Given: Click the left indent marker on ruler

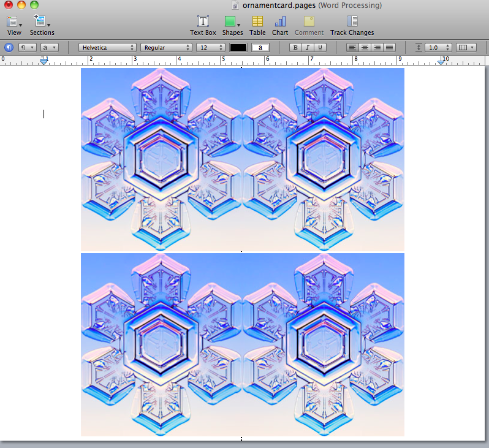Looking at the screenshot, I should pos(44,61).
